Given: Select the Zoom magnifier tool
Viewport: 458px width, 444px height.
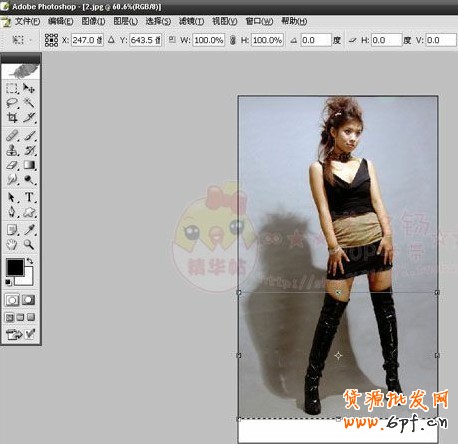Looking at the screenshot, I should (29, 244).
